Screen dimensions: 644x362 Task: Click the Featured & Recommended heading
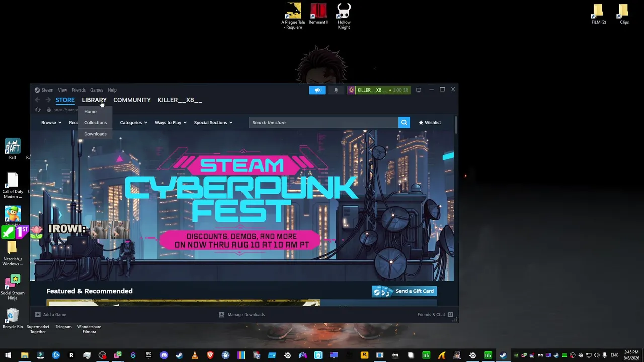90,291
